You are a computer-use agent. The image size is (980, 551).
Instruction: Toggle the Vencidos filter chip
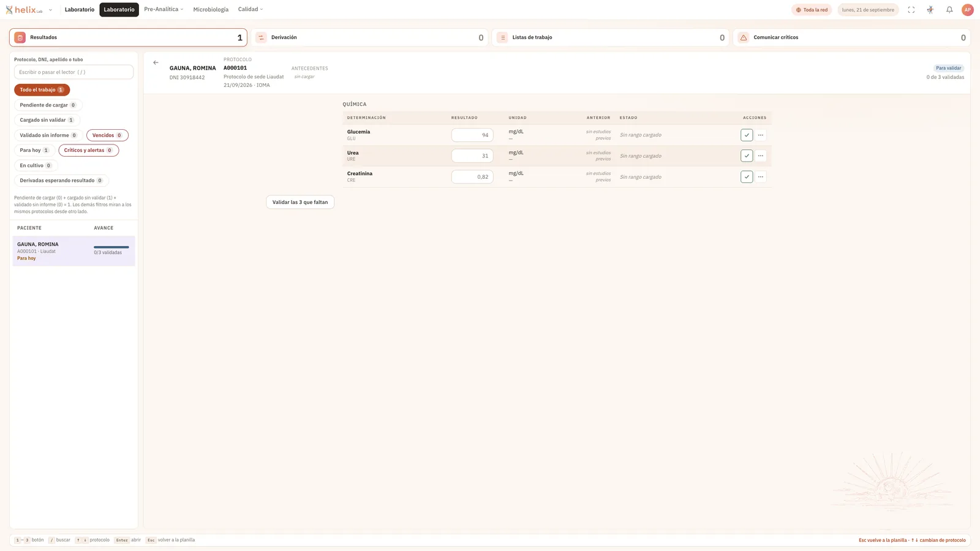coord(107,135)
